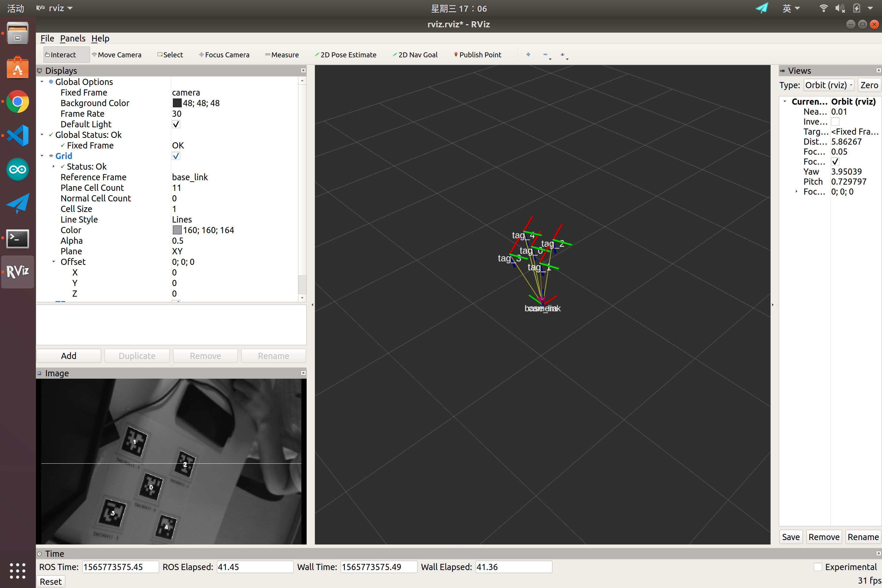Image resolution: width=882 pixels, height=588 pixels.
Task: Enable the Experimental checkbox
Action: (818, 567)
